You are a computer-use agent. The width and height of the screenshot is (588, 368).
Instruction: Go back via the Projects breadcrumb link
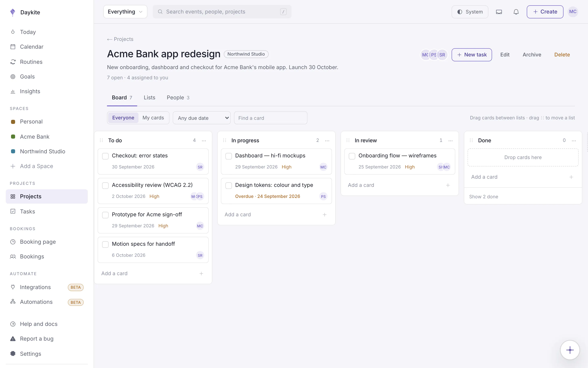point(120,39)
